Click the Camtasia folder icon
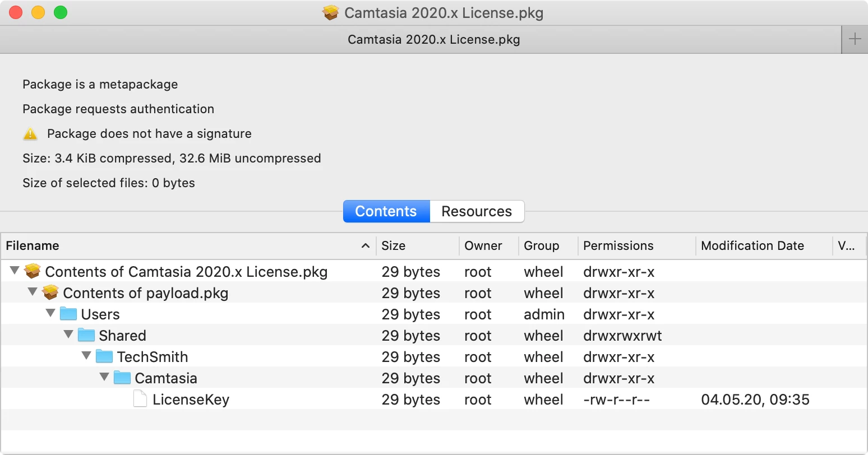Viewport: 868px width, 455px height. click(122, 378)
